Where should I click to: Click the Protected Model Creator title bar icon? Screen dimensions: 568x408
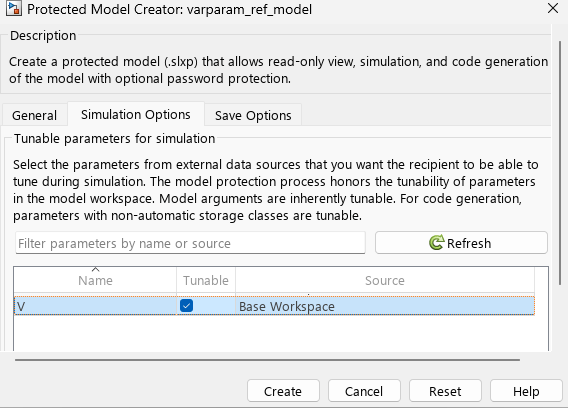13,8
